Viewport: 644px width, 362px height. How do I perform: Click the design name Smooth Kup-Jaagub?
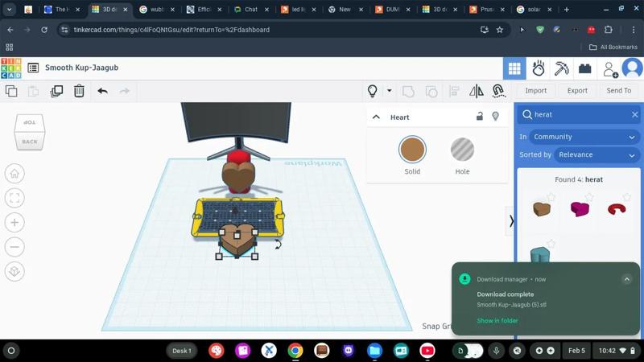(x=82, y=68)
